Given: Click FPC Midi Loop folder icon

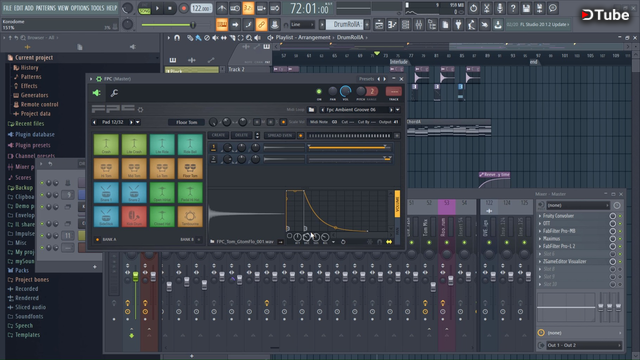Looking at the screenshot, I should (311, 109).
